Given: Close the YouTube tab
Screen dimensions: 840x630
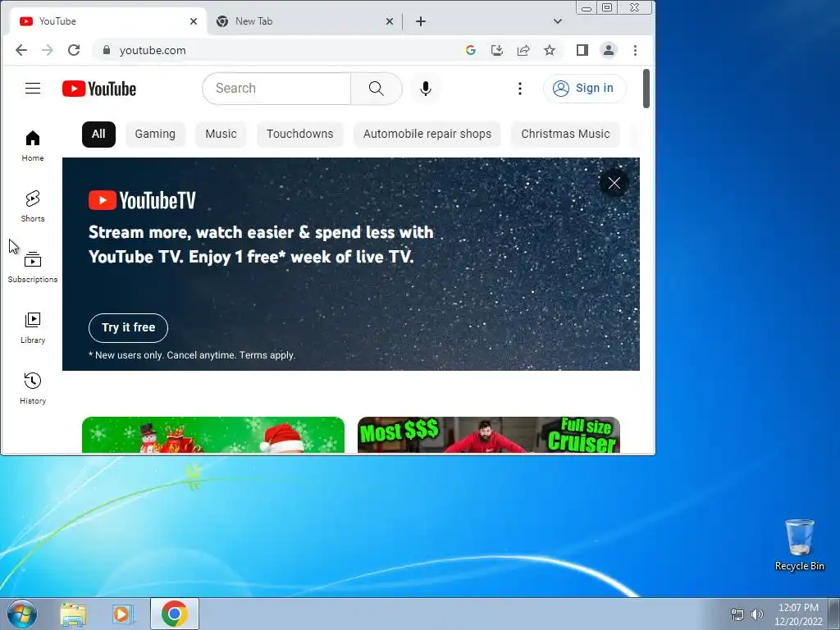Looking at the screenshot, I should click(194, 21).
